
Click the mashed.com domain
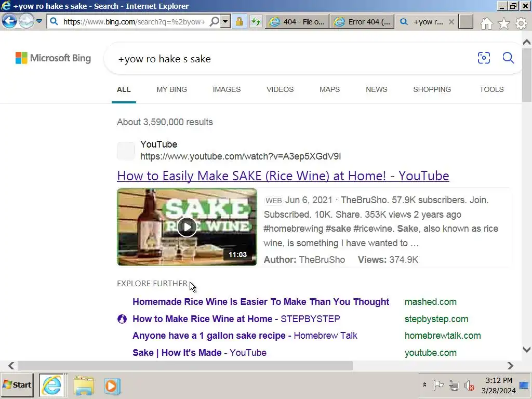pyautogui.click(x=431, y=302)
